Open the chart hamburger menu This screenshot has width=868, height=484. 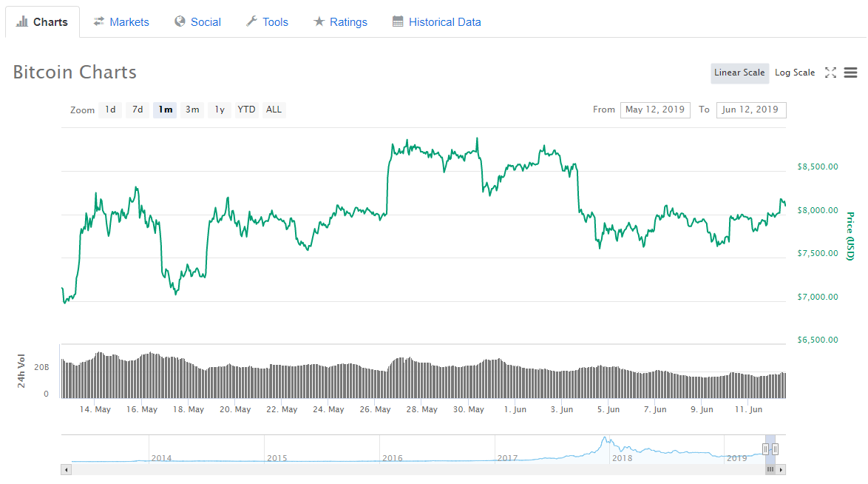click(x=850, y=73)
